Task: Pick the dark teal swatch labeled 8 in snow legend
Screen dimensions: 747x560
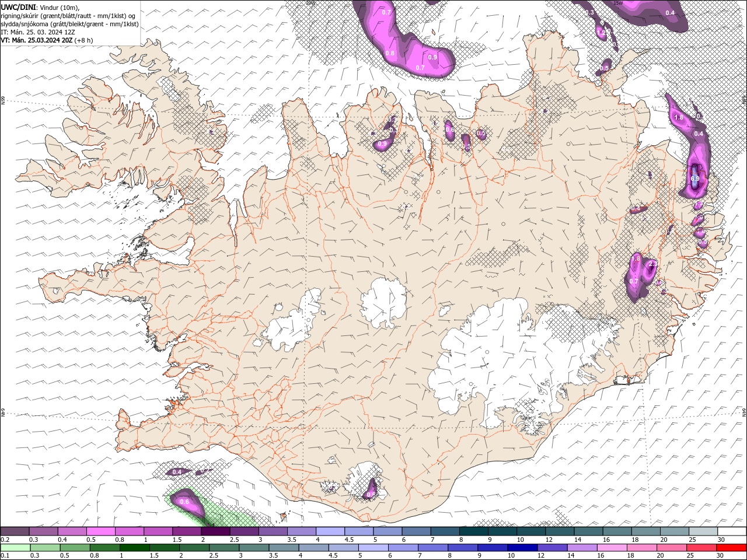Action: pyautogui.click(x=473, y=531)
